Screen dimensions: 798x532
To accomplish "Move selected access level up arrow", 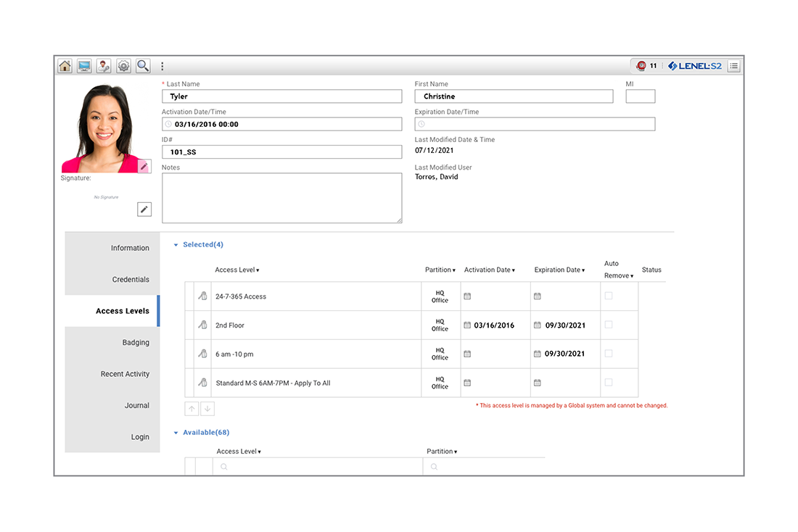I will tap(192, 408).
